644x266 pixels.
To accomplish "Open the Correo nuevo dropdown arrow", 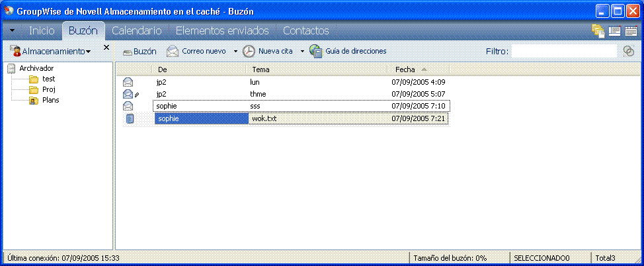I will 235,52.
